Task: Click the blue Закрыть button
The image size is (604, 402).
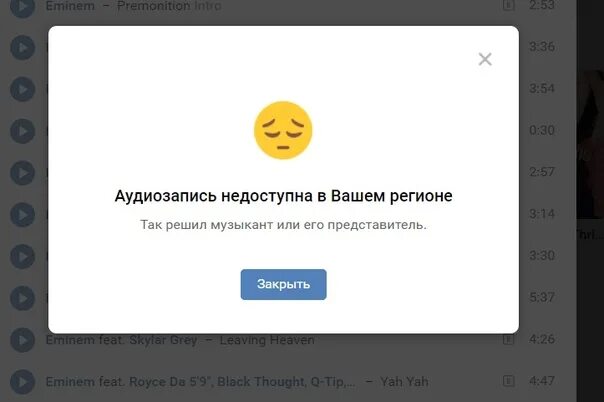Action: 284,284
